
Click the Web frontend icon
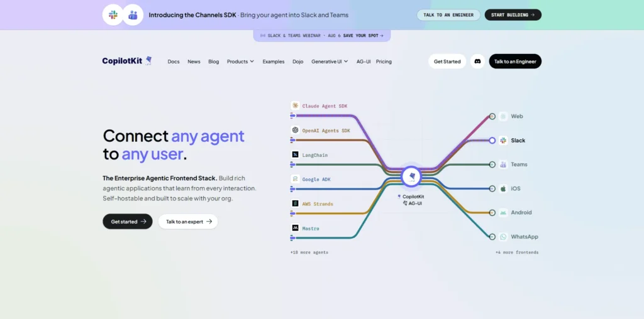503,116
